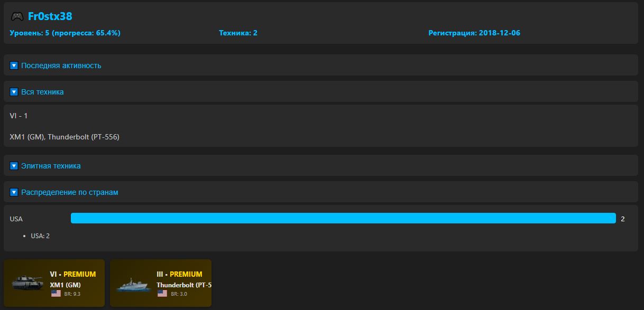Select the PREMIUM label on XM1 card
The width and height of the screenshot is (644, 310).
pyautogui.click(x=79, y=274)
